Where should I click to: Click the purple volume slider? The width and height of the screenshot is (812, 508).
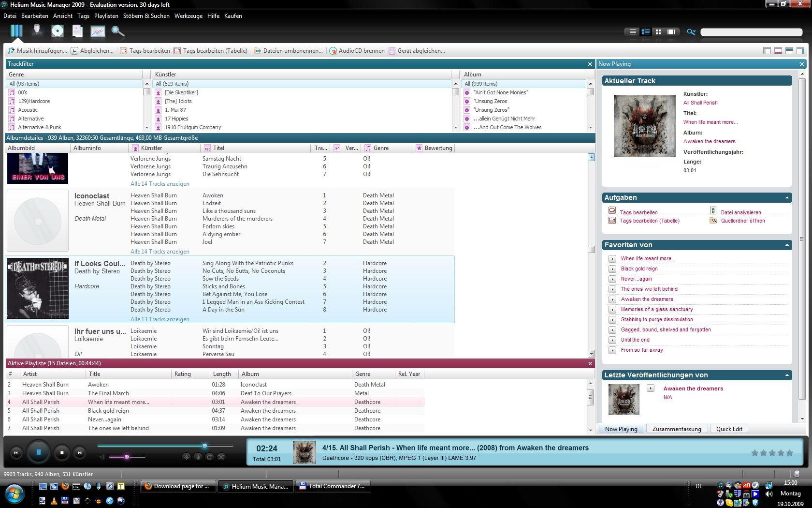127,457
